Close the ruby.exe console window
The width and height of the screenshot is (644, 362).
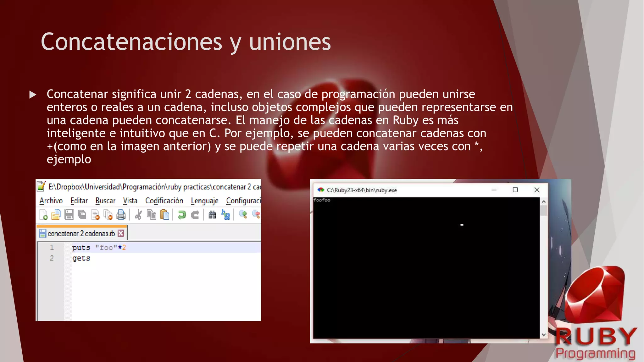537,190
